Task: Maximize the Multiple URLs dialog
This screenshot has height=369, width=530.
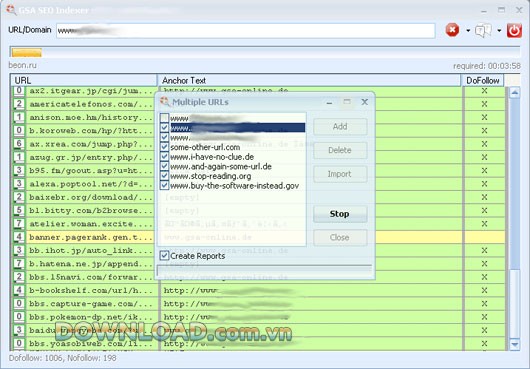Action: [x=347, y=101]
